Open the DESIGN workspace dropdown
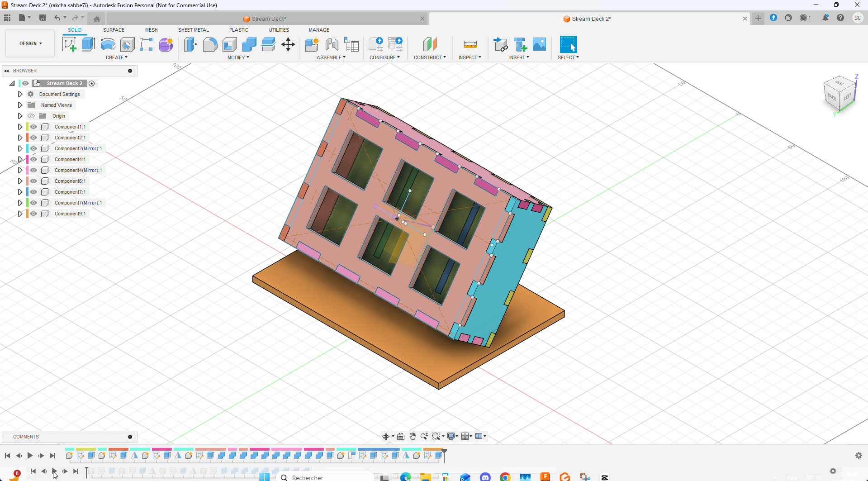The width and height of the screenshot is (868, 481). pos(30,43)
